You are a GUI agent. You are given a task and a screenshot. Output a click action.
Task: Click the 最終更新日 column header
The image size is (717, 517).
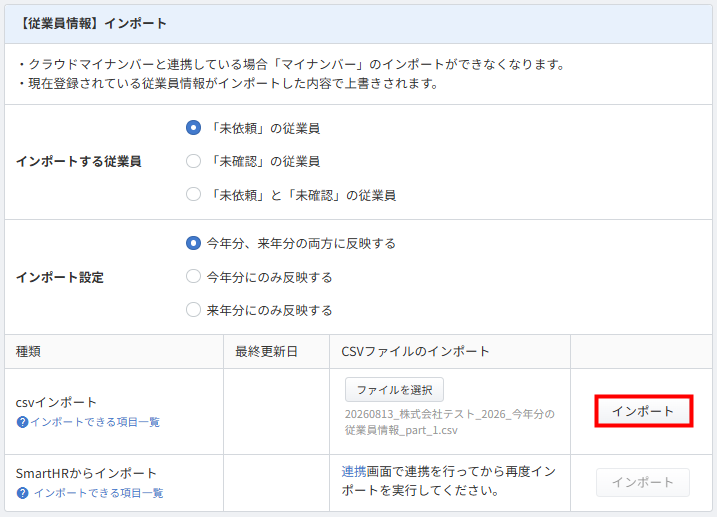pyautogui.click(x=267, y=352)
